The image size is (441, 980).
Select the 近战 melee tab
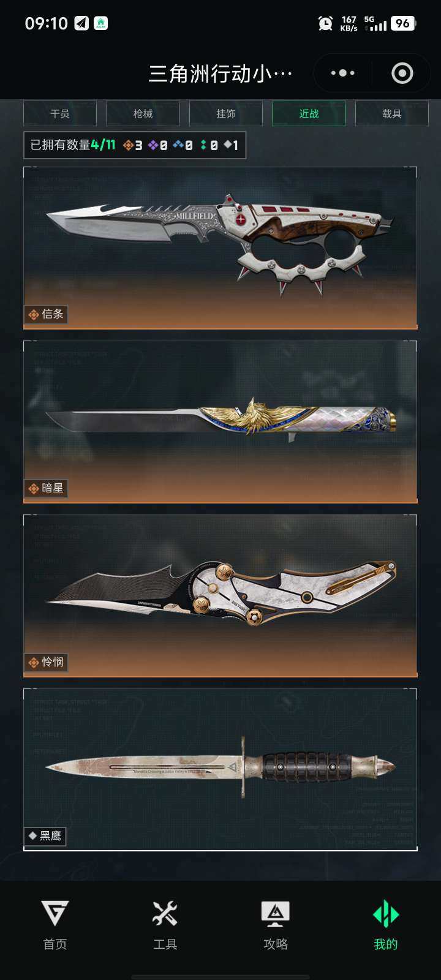coord(309,113)
